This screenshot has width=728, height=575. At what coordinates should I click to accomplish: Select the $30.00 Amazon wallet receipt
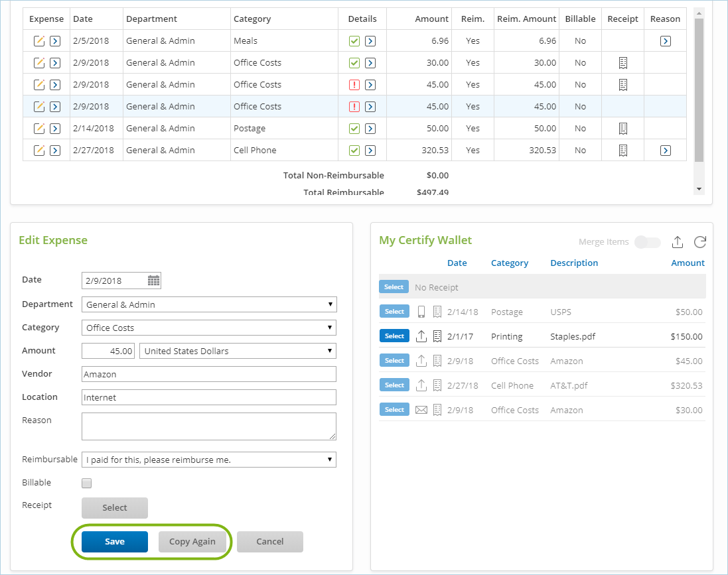394,410
